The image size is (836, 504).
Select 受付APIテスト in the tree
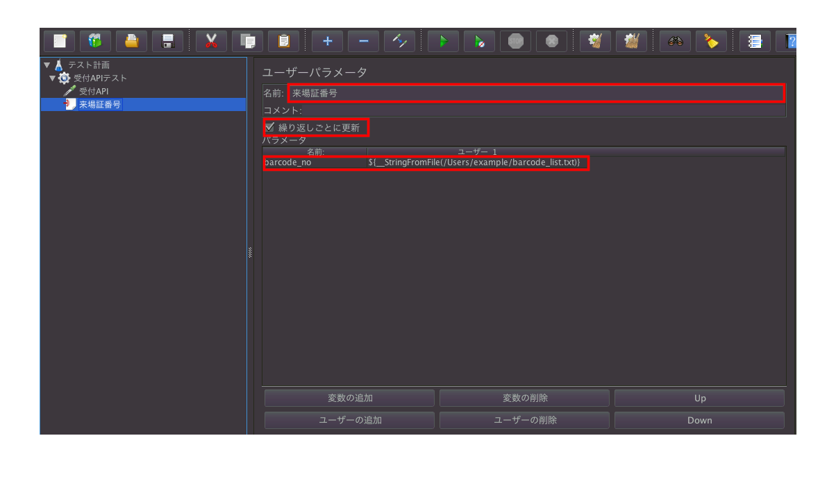click(100, 78)
